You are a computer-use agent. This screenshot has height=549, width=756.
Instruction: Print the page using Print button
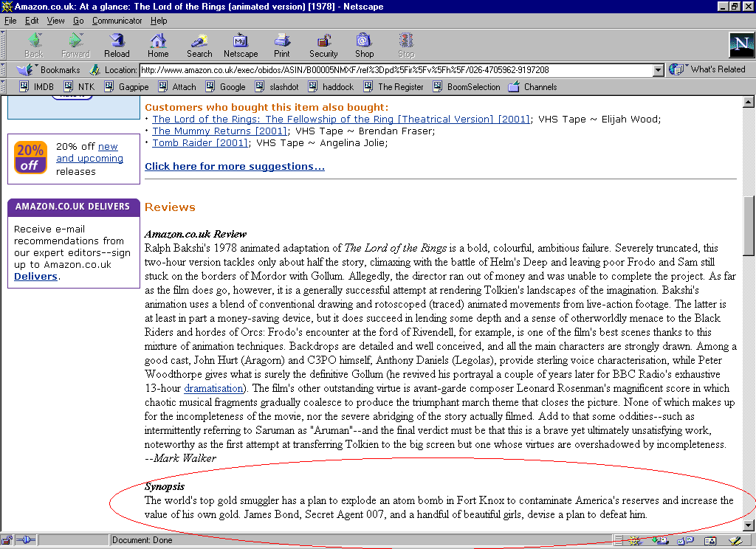(x=282, y=45)
